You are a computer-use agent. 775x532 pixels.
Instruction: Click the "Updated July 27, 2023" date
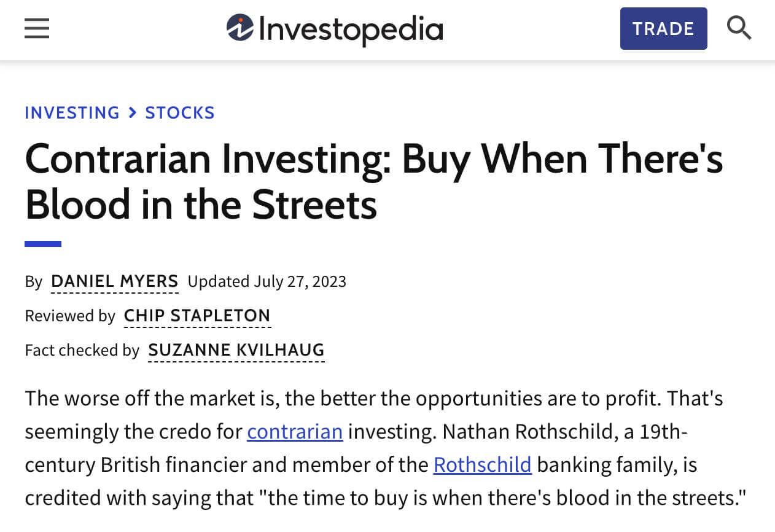(267, 281)
